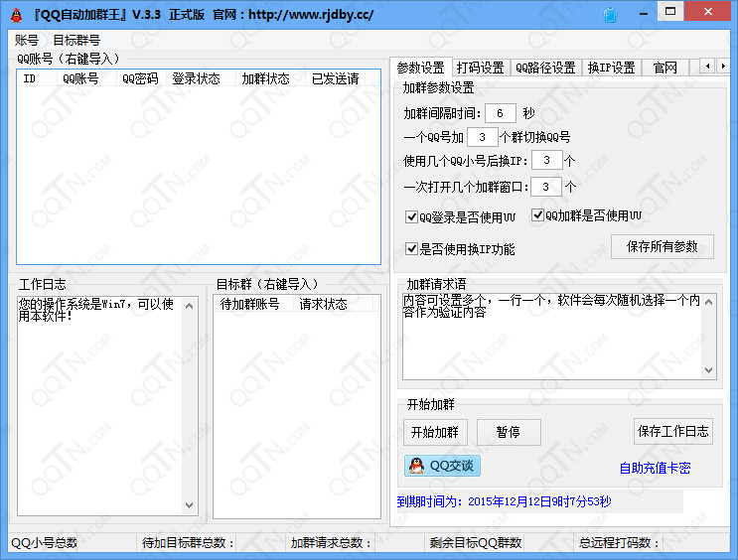Click down arrow of 加群请求语 text scrollbar
The width and height of the screenshot is (738, 560).
click(x=709, y=370)
